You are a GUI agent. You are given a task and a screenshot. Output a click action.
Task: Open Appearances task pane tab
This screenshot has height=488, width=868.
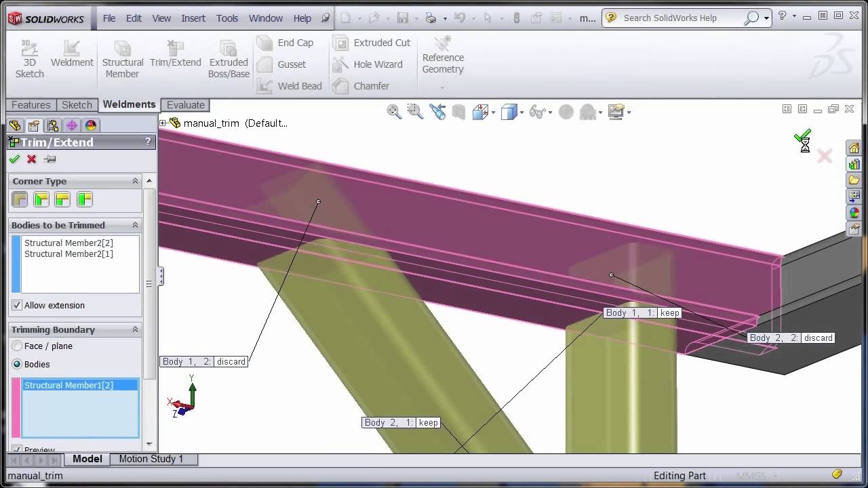(854, 213)
